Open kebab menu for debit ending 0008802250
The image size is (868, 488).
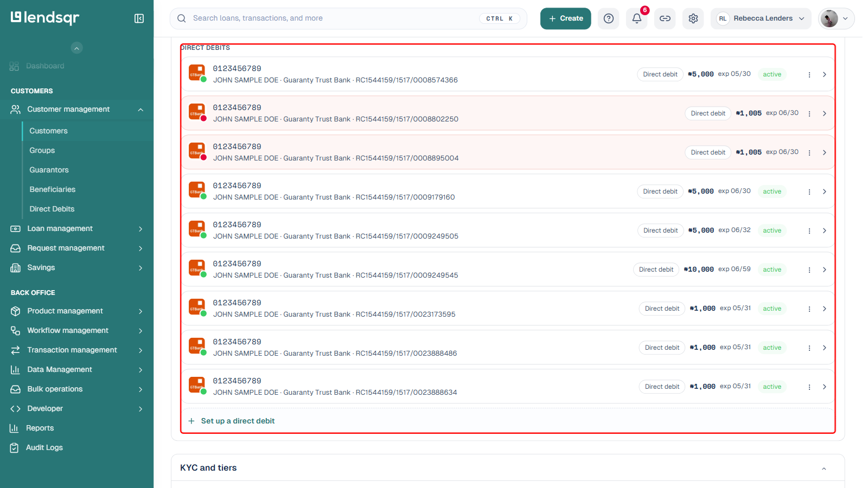point(809,114)
